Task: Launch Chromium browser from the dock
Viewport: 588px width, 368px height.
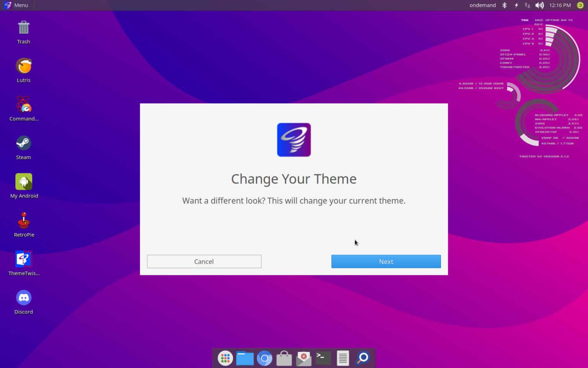Action: coord(264,358)
